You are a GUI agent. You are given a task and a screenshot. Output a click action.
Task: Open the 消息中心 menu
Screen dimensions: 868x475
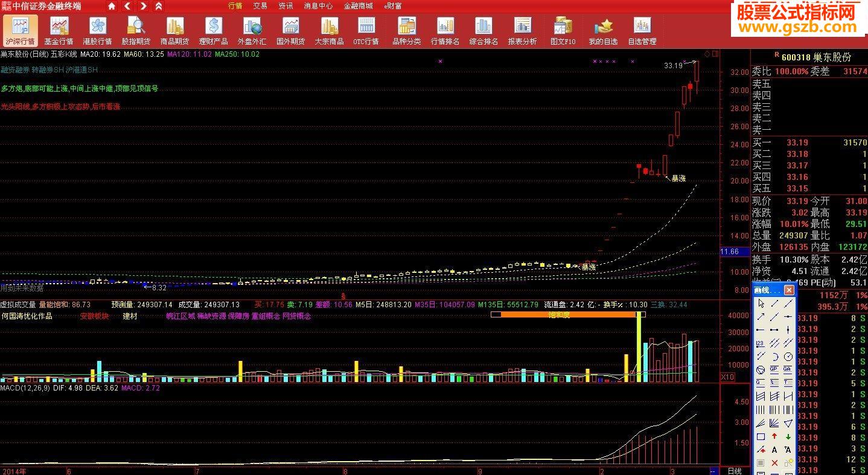click(x=318, y=6)
